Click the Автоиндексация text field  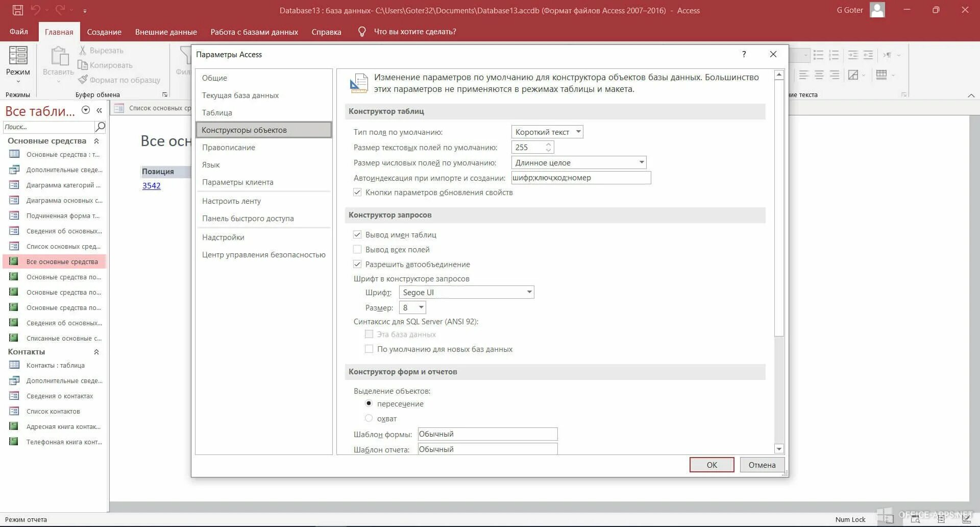point(581,178)
